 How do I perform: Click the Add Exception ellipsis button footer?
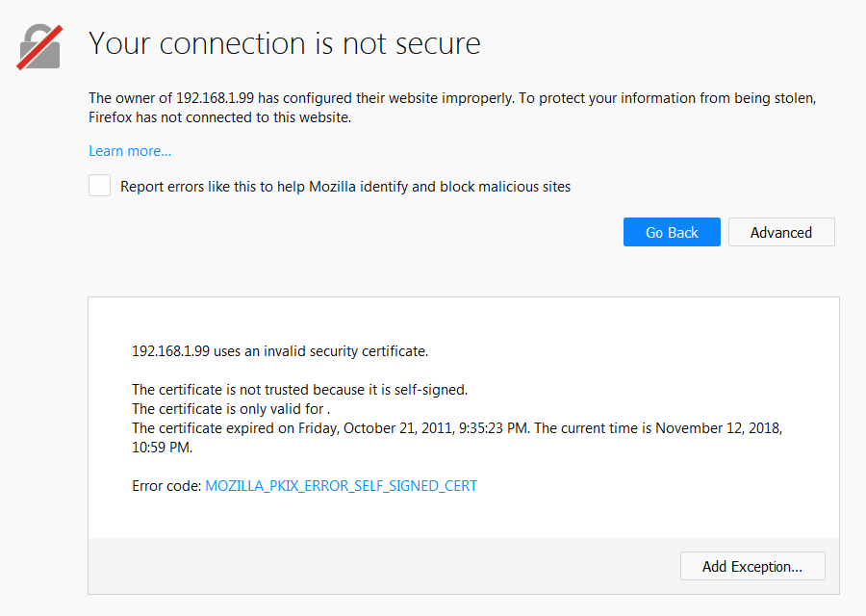(752, 566)
